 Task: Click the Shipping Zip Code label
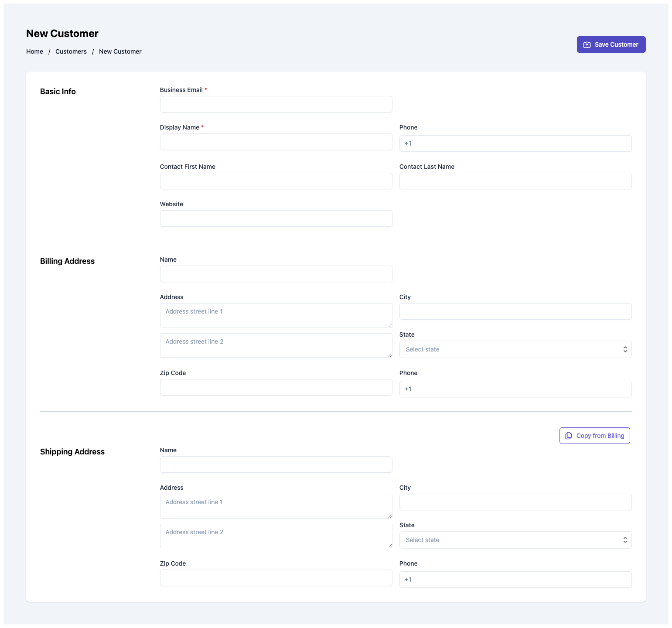173,563
